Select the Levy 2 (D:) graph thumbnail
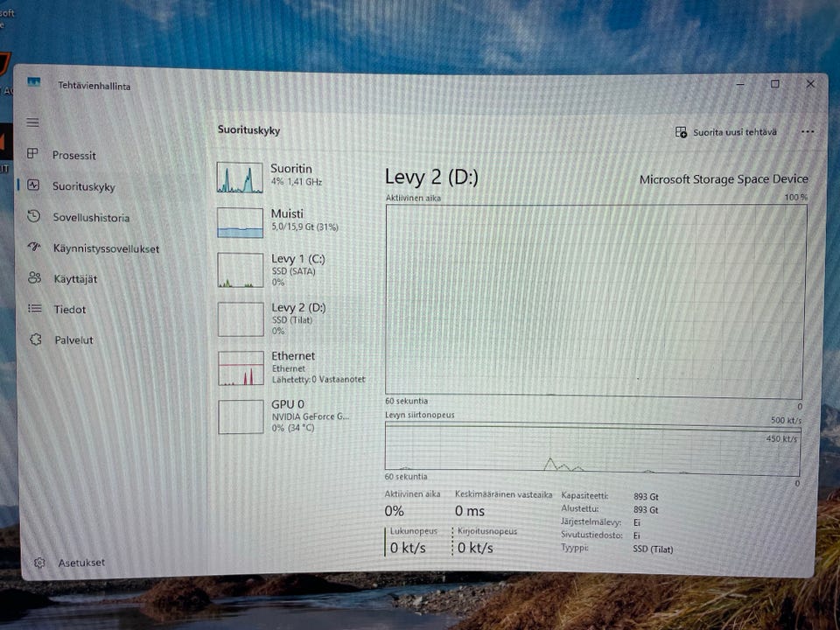 click(x=241, y=319)
